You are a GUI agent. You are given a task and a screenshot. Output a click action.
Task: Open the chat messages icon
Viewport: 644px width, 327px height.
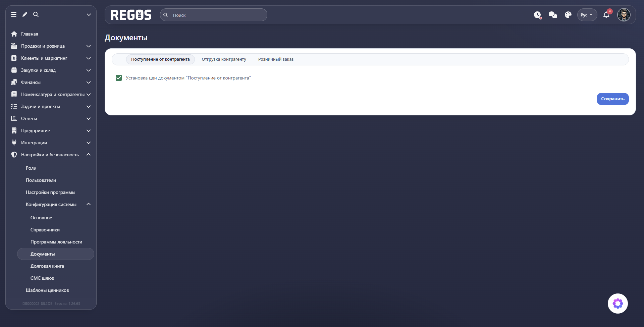pos(553,15)
